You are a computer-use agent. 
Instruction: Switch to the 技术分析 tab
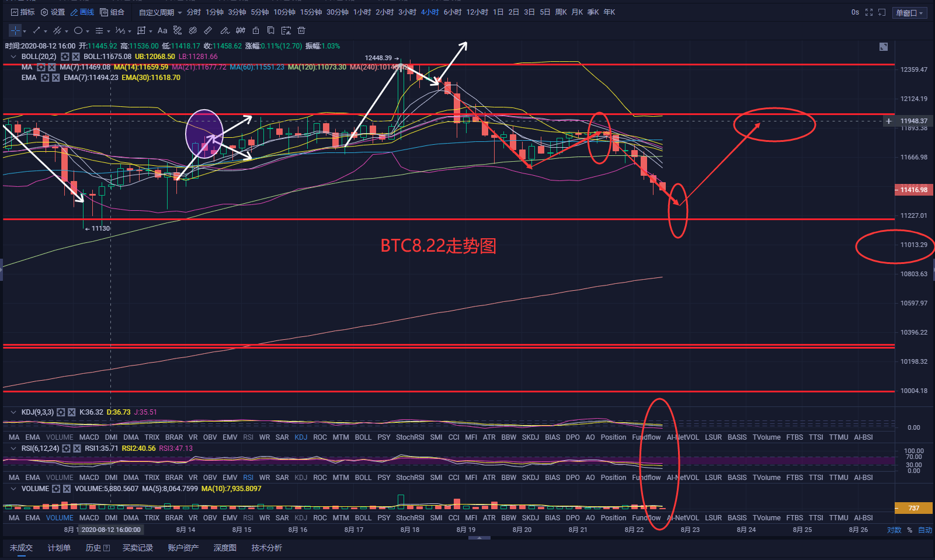point(267,548)
